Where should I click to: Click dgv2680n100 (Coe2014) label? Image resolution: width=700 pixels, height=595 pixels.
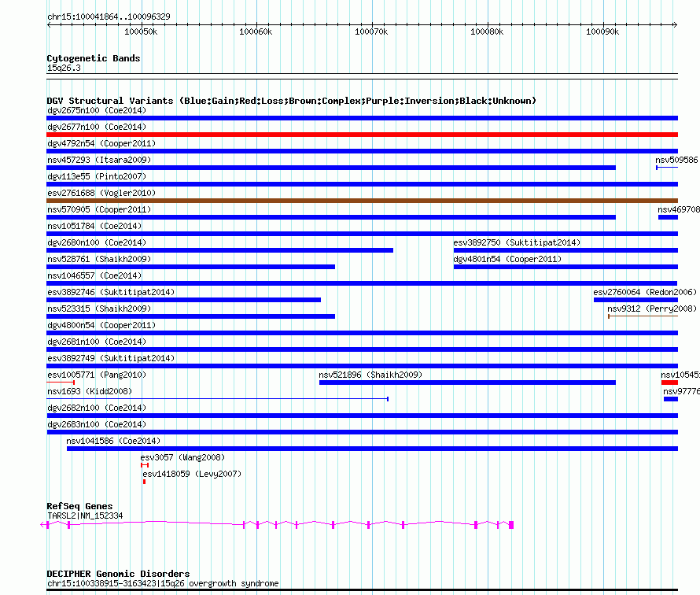click(97, 242)
